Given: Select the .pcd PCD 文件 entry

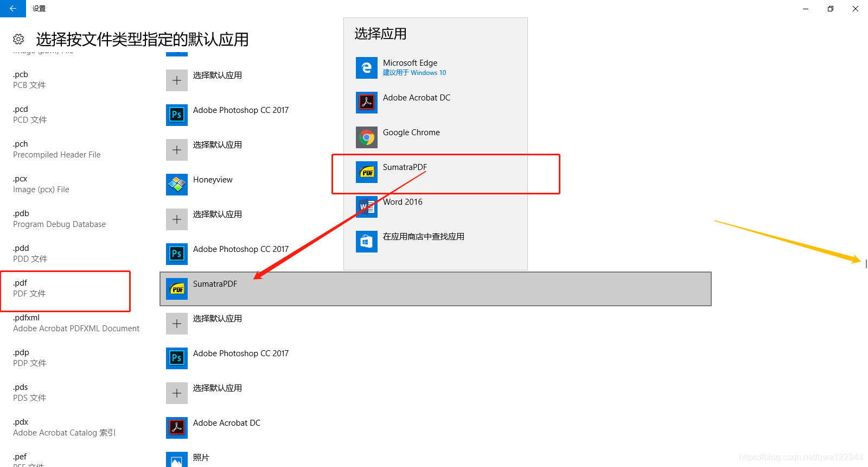Looking at the screenshot, I should point(30,115).
